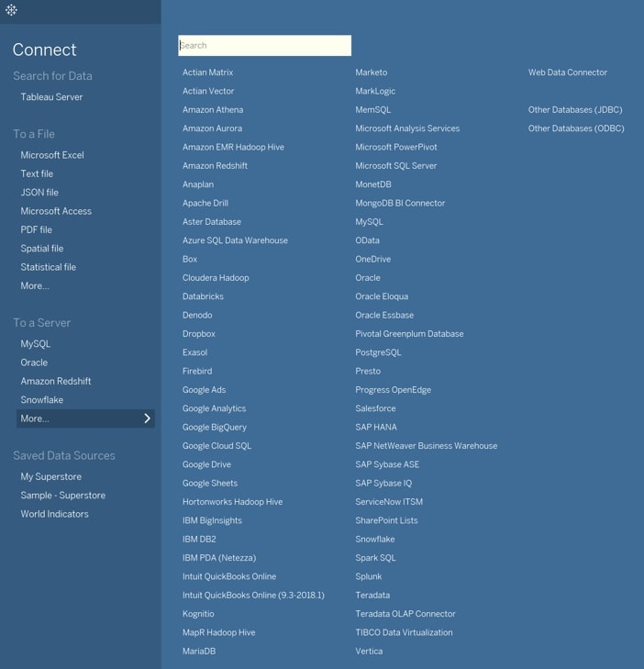Focus the connector Search field

[x=264, y=45]
